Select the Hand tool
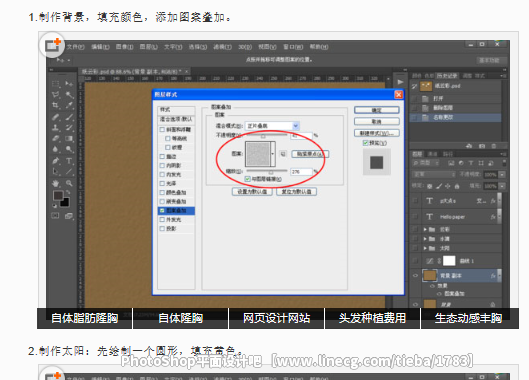The image size is (529, 380). coord(55,183)
